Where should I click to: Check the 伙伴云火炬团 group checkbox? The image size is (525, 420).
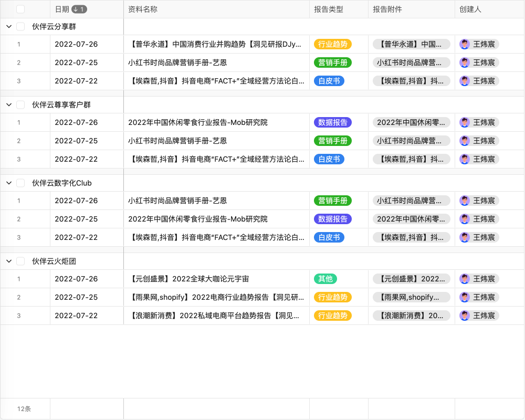pyautogui.click(x=20, y=260)
